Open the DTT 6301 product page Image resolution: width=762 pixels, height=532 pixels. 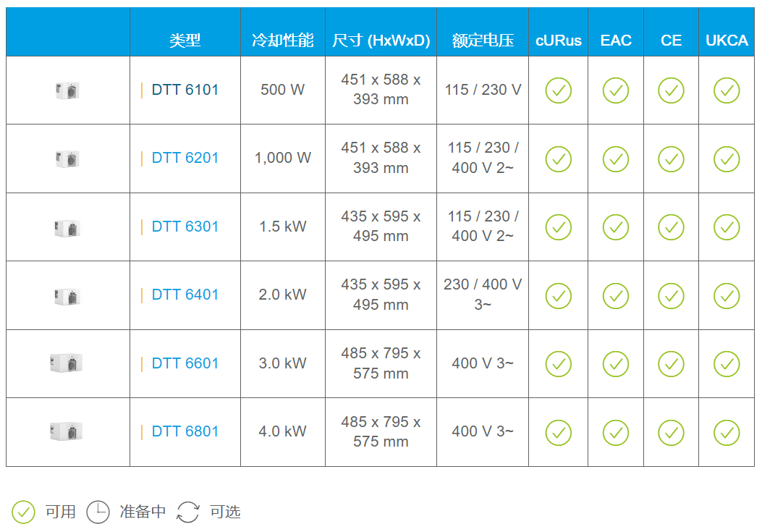pyautogui.click(x=185, y=227)
